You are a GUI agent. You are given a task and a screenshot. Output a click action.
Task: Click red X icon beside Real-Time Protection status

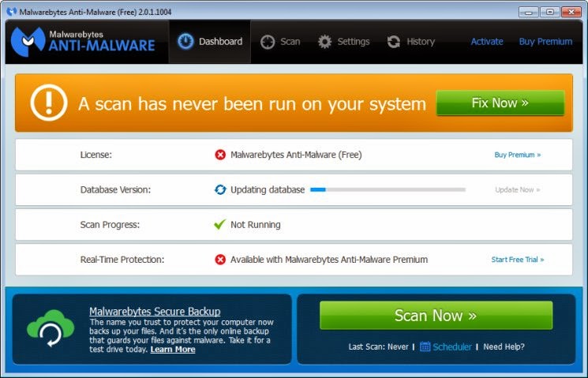220,260
